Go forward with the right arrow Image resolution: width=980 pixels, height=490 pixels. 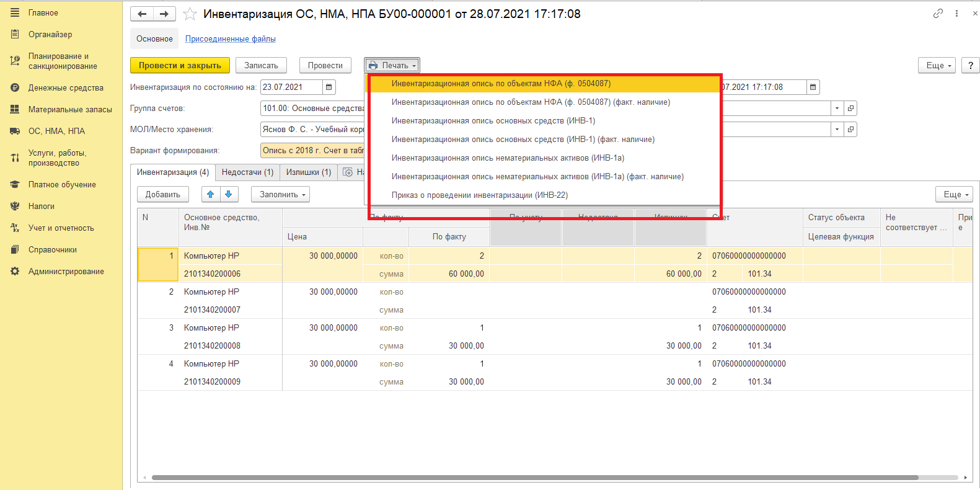coord(164,14)
